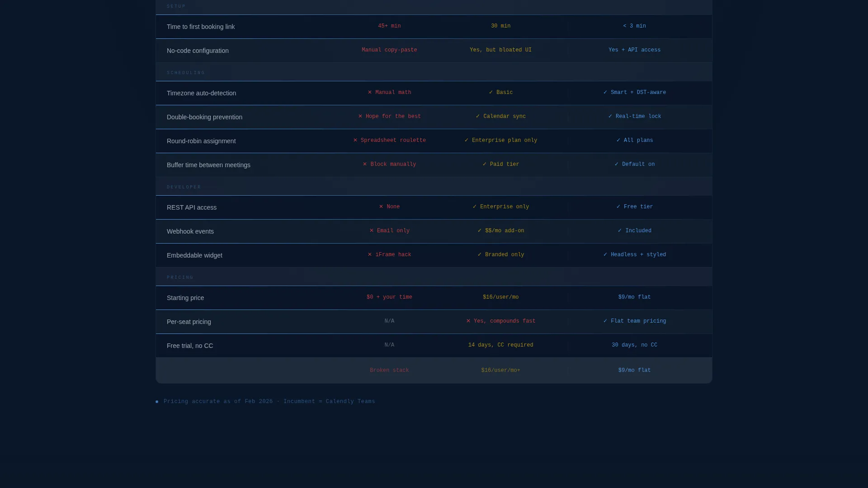
Task: Click the red X next to iFrame hack
Action: pyautogui.click(x=370, y=255)
